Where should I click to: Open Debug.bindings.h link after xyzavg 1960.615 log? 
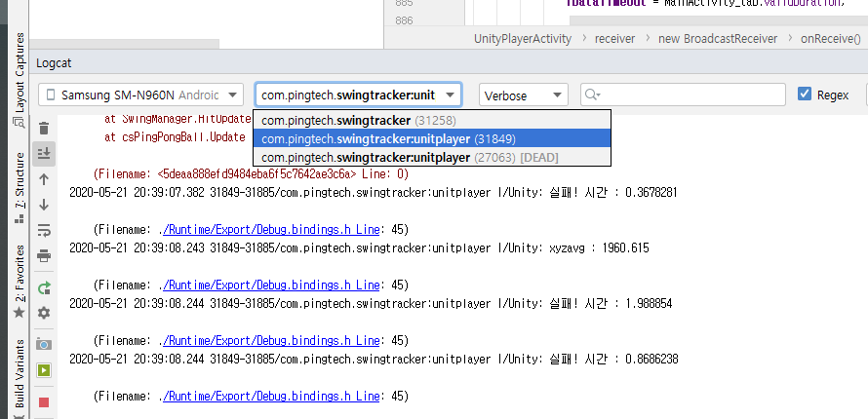click(x=271, y=286)
